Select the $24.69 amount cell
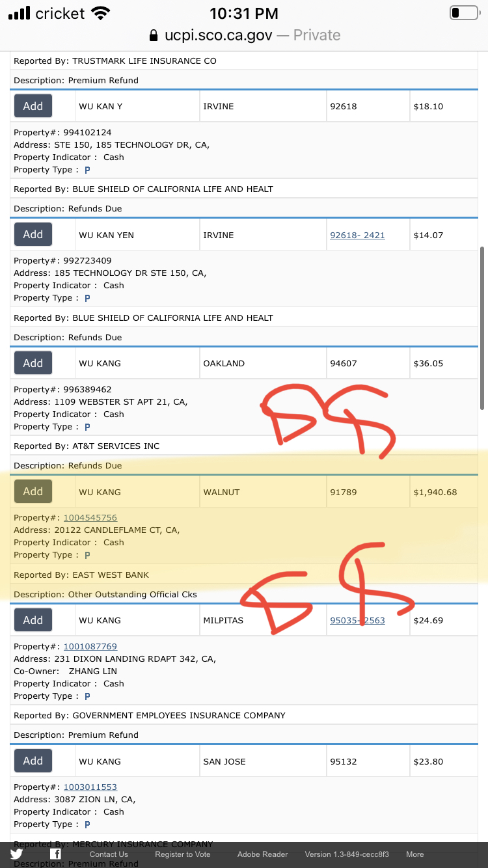Image resolution: width=488 pixels, height=868 pixels. [444, 620]
